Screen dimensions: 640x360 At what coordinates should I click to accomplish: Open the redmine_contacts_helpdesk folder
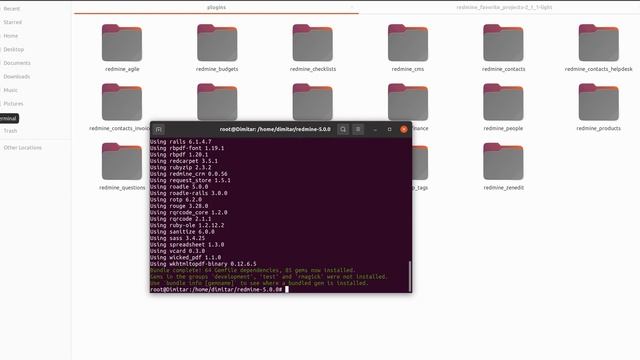(x=599, y=43)
